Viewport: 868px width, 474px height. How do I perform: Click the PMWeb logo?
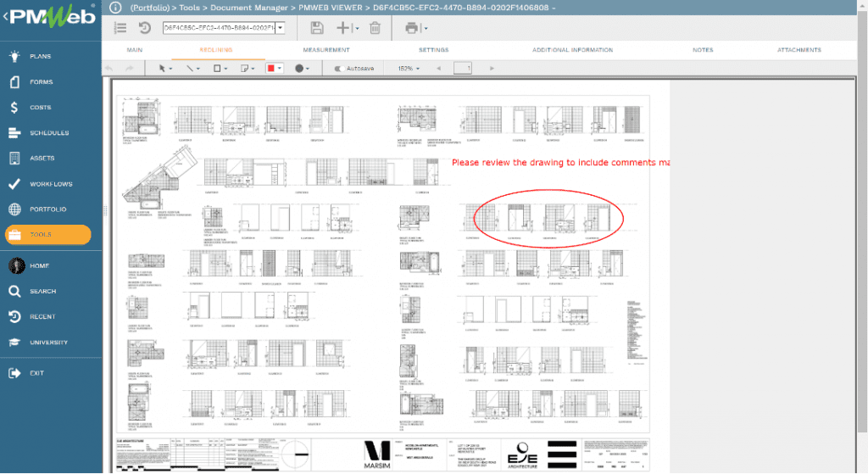click(53, 17)
